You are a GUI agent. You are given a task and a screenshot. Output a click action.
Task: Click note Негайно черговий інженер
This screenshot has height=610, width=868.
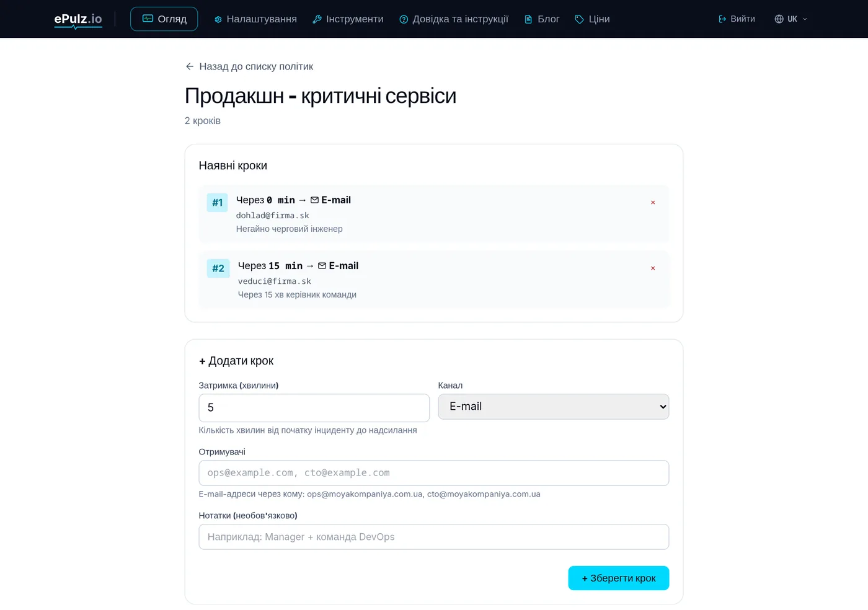pyautogui.click(x=289, y=229)
